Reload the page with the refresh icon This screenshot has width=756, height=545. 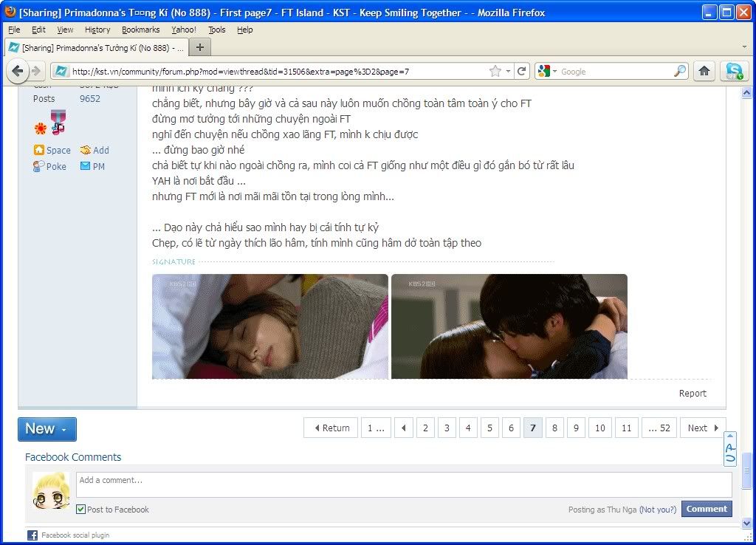(522, 72)
